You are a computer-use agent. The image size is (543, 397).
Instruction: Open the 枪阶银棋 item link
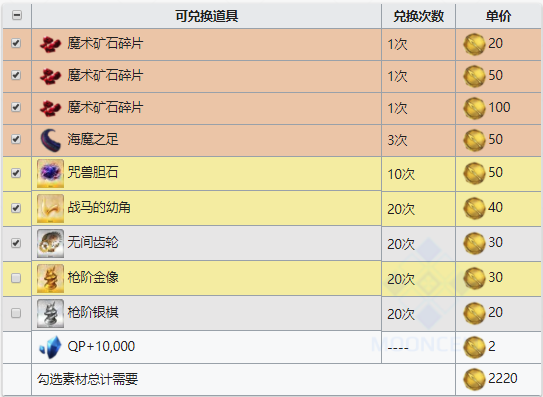pyautogui.click(x=93, y=312)
